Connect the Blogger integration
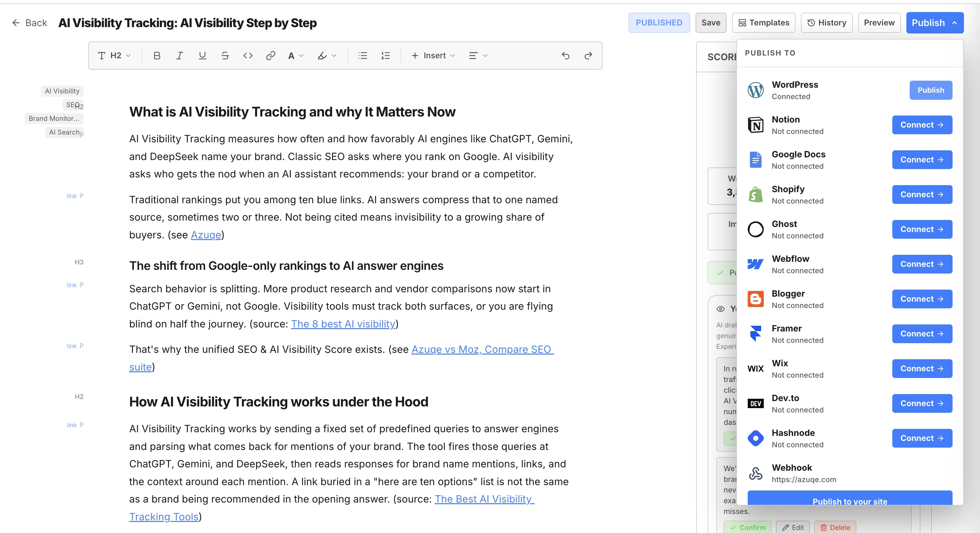 tap(922, 299)
